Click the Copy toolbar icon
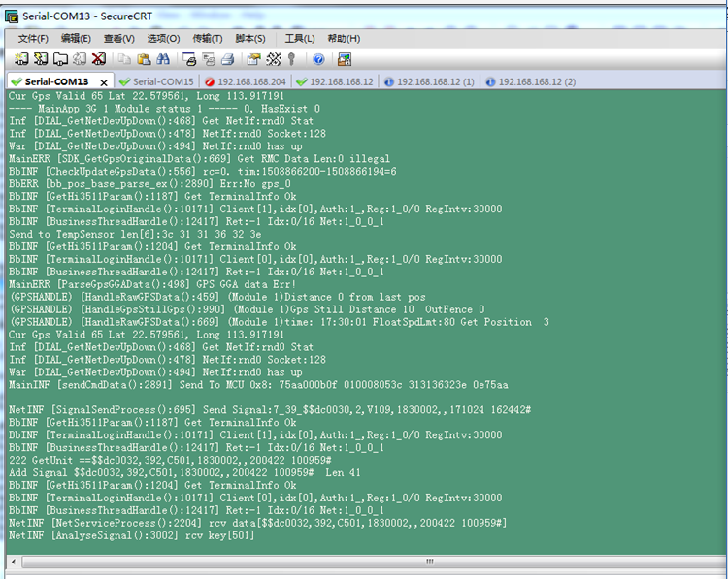 pyautogui.click(x=124, y=59)
